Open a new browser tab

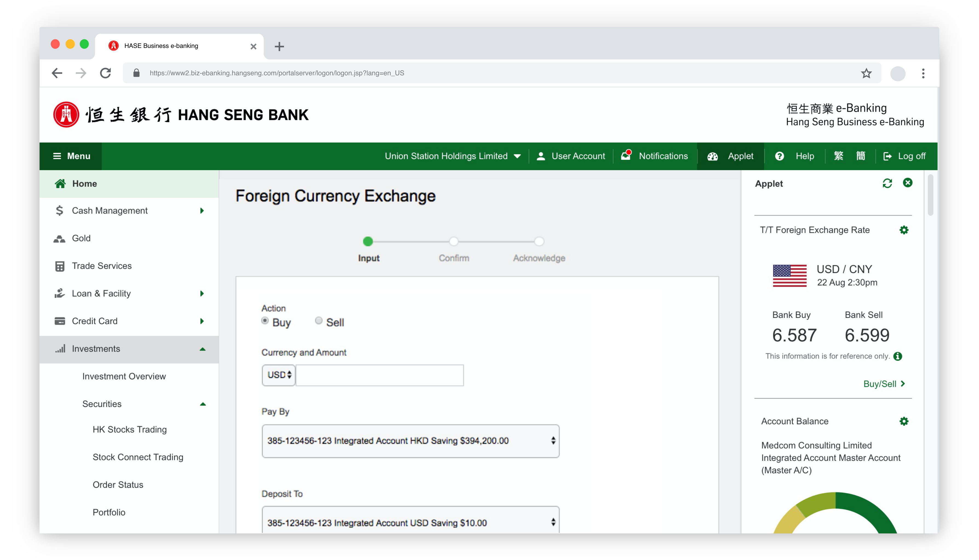[x=279, y=47]
